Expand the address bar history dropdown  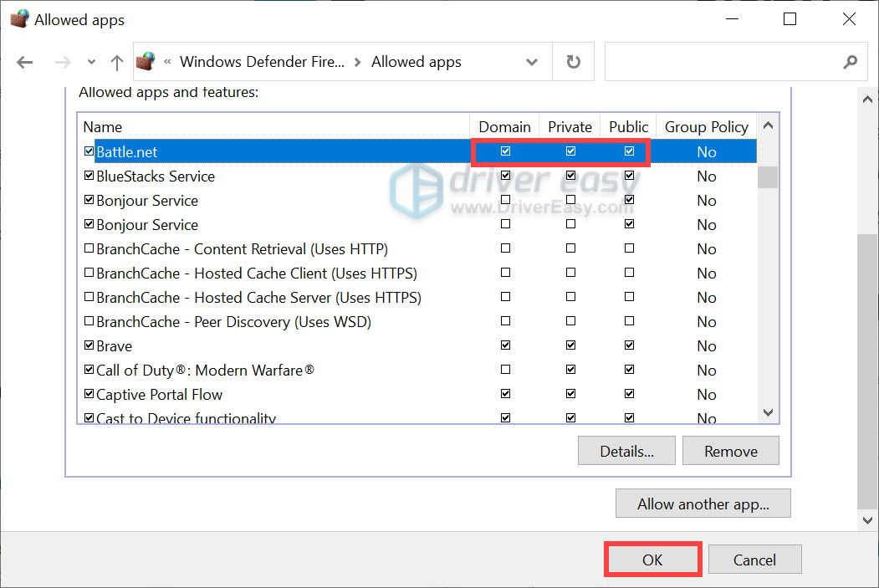pos(531,62)
